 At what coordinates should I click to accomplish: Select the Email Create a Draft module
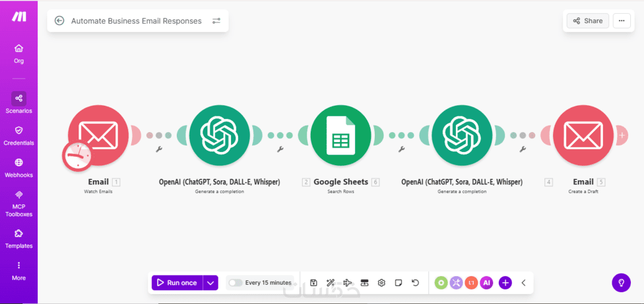click(x=583, y=135)
